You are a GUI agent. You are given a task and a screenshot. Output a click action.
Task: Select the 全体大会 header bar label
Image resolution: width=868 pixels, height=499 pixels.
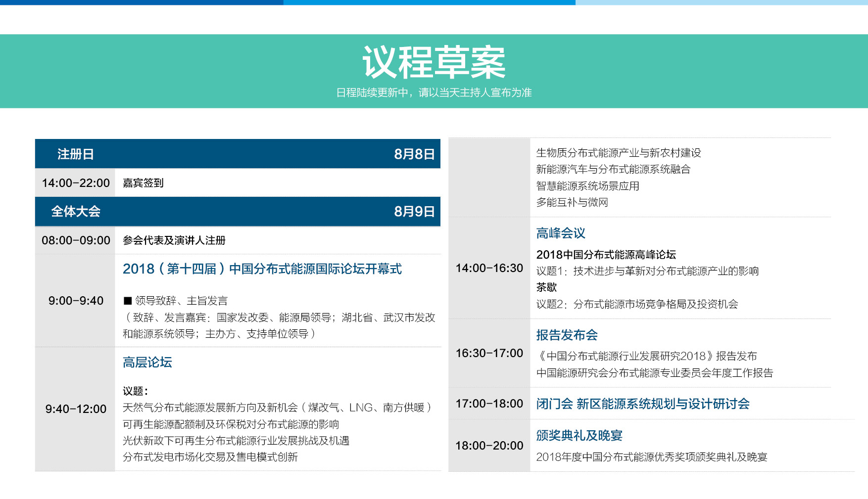76,212
